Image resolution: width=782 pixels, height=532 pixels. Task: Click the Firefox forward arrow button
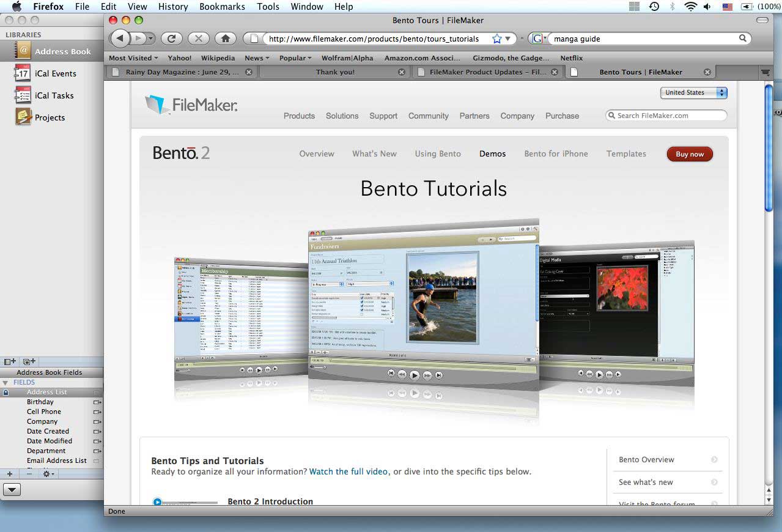pos(139,39)
